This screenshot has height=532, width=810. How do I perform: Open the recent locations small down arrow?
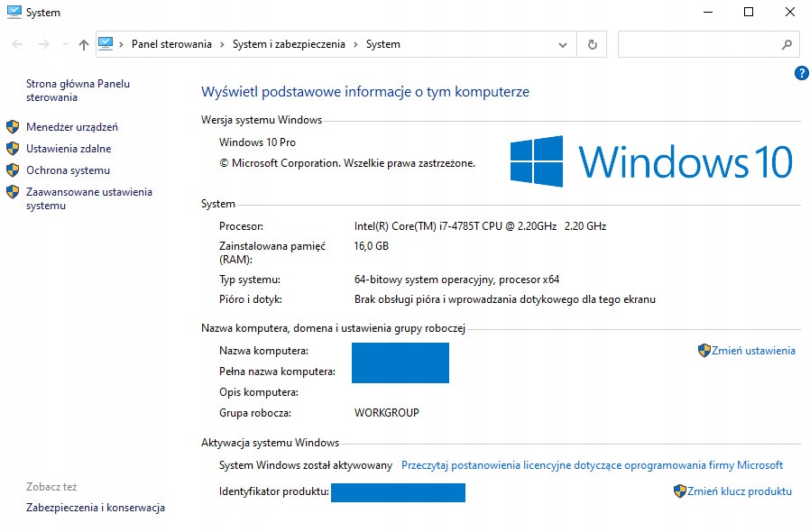[65, 44]
